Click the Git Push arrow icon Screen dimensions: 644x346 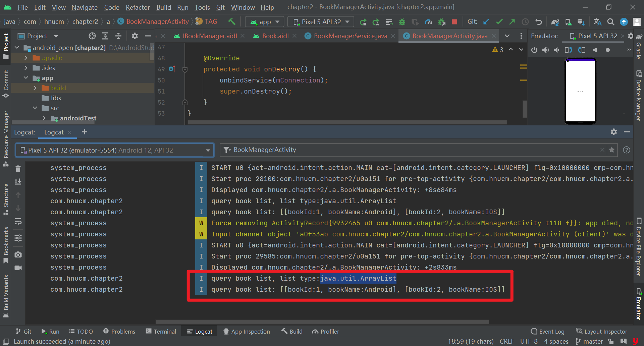click(512, 22)
